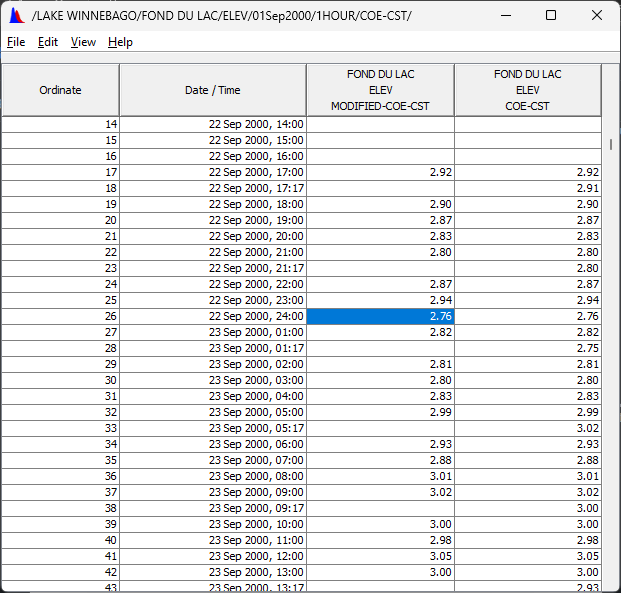Click date cell 22 Sep 2000, 14:00
Viewport: 621px width, 593px height.
point(213,124)
